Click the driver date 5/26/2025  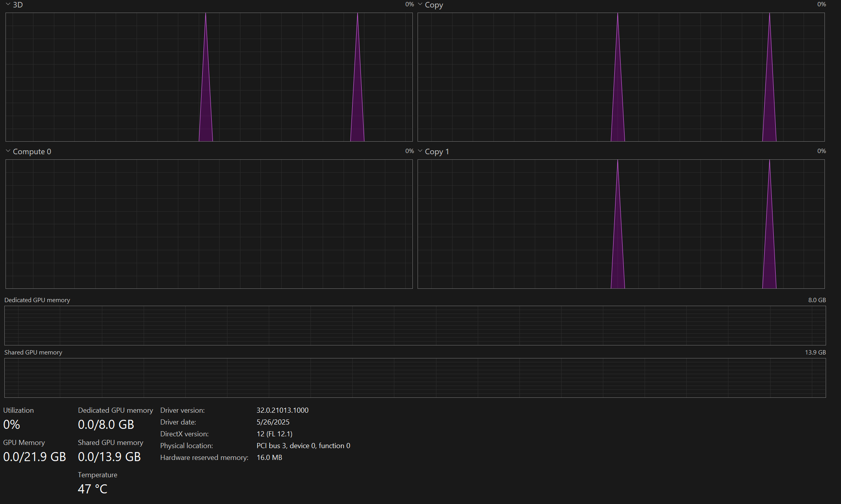coord(273,422)
